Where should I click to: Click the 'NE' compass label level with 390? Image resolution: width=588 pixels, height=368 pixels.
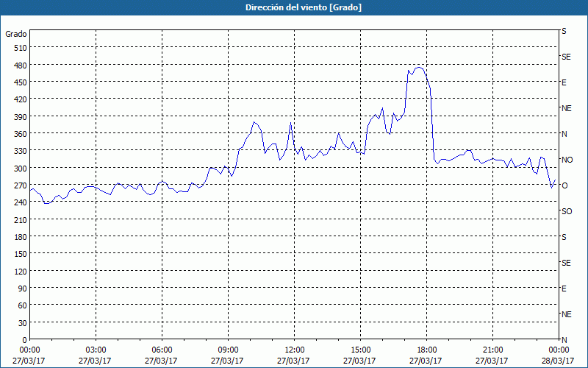coord(566,108)
